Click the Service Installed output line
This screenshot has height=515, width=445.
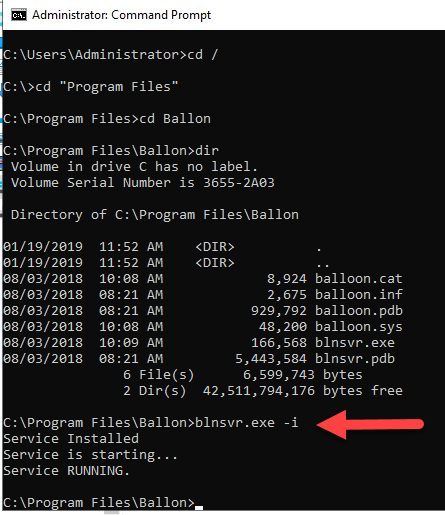coord(71,439)
